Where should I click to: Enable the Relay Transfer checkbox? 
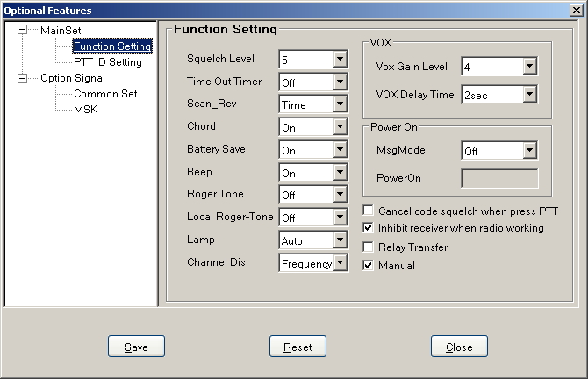tap(369, 247)
